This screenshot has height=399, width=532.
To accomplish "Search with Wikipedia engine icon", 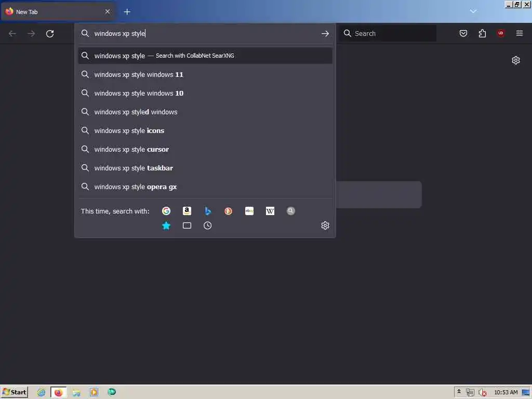I will pos(270,211).
